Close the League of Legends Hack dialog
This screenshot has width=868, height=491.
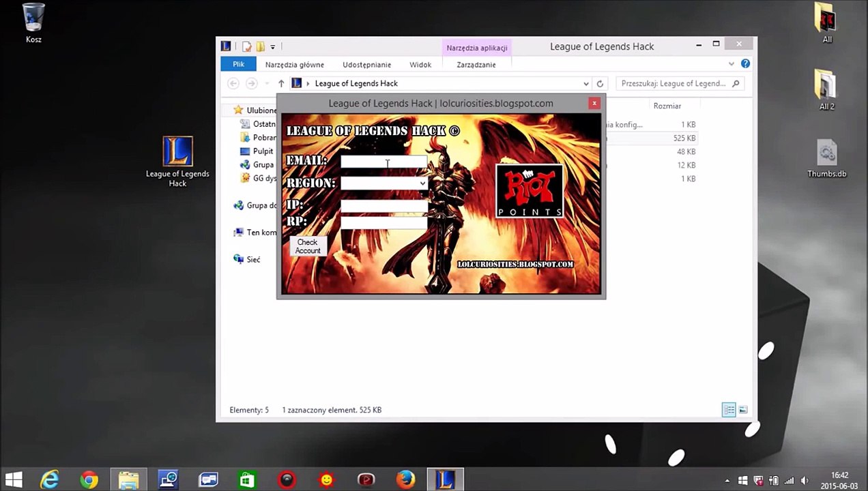coord(594,103)
